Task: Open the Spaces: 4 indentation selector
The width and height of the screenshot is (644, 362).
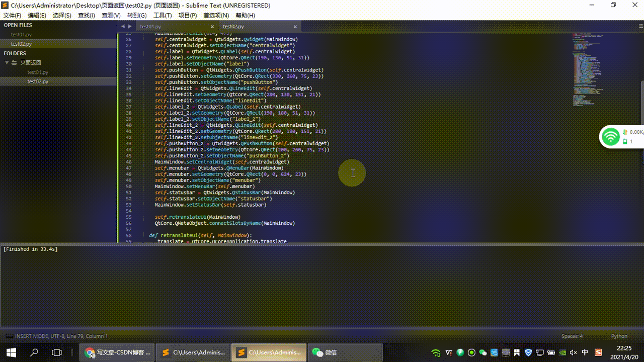Action: coord(572,336)
